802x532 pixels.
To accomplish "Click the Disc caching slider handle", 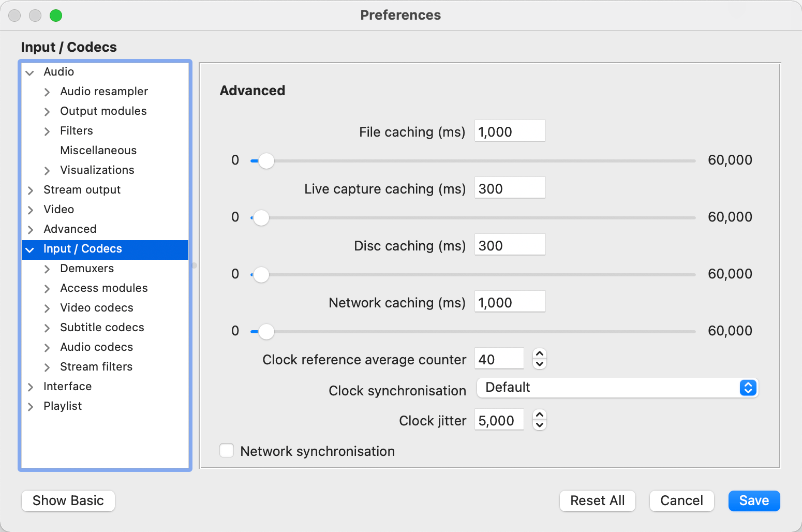I will coord(261,275).
